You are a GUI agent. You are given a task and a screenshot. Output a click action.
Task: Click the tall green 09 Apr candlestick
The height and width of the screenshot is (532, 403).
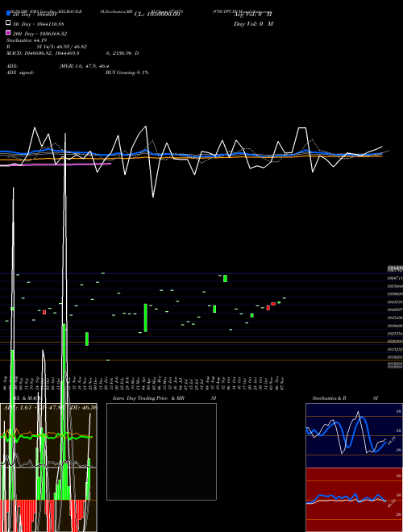point(146,318)
